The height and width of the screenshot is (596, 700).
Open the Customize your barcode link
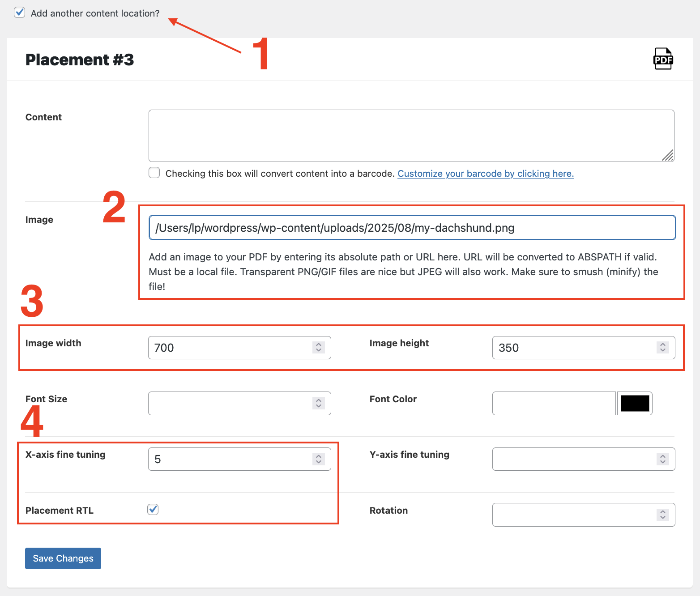(x=486, y=174)
